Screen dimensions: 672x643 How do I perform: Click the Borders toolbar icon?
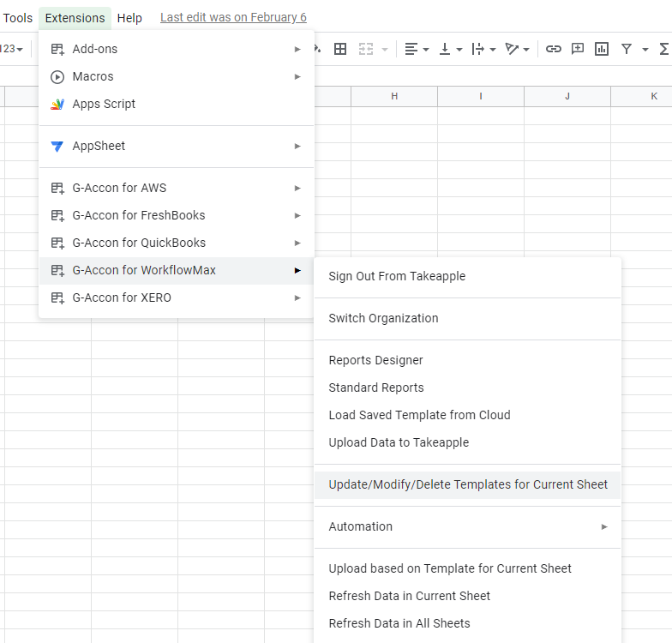click(340, 50)
